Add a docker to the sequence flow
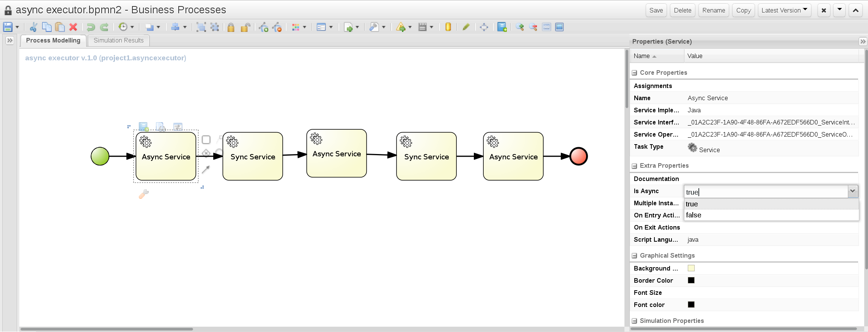868x332 pixels. click(x=264, y=27)
